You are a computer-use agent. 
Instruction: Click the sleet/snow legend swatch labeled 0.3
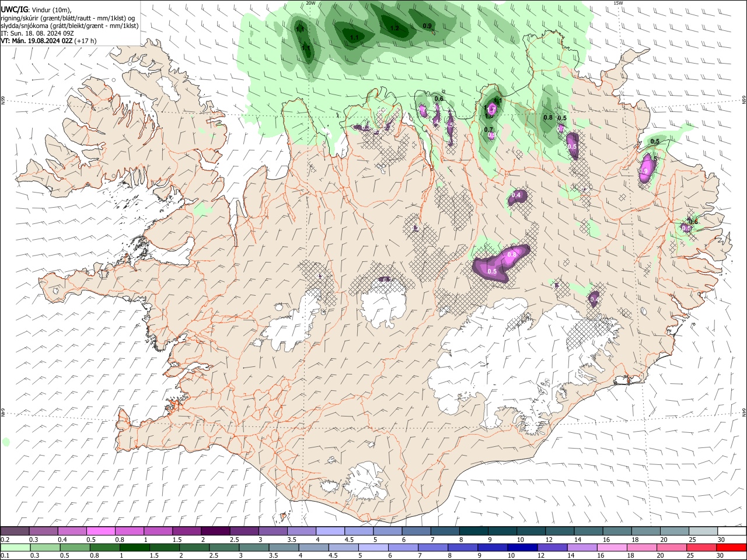coord(44,531)
